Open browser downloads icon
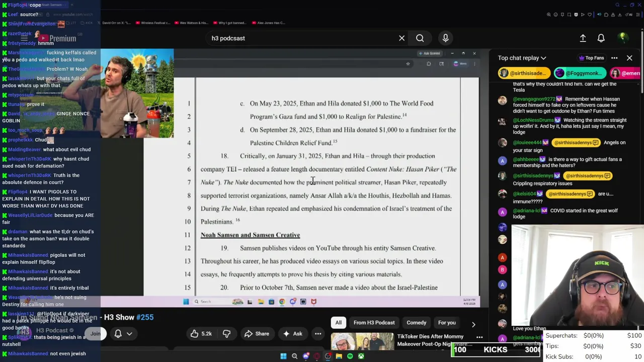The height and width of the screenshot is (362, 644). pyautogui.click(x=620, y=15)
